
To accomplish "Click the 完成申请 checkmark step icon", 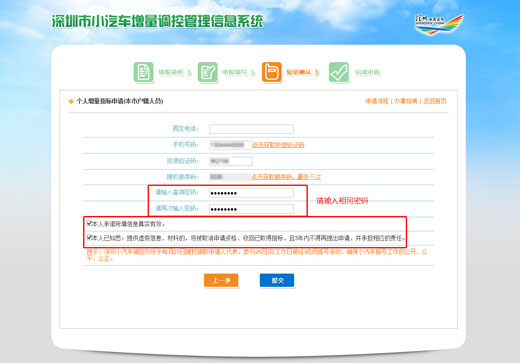I will (x=339, y=72).
